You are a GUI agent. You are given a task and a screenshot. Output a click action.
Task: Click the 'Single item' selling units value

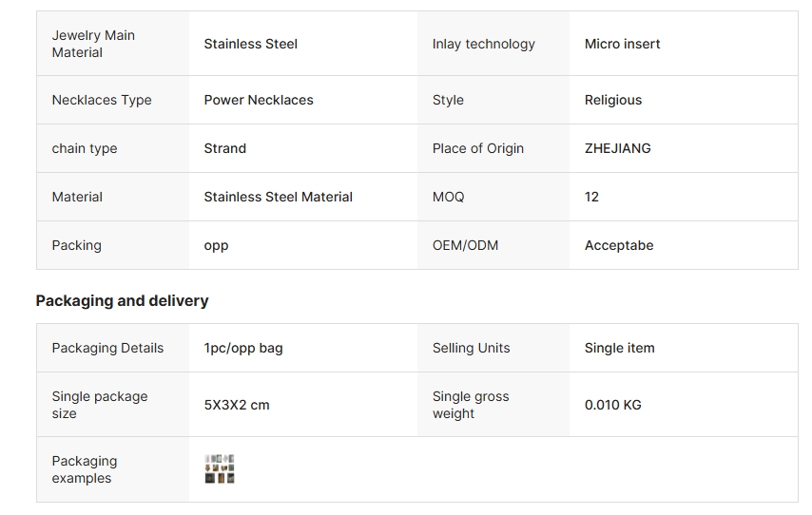[x=619, y=348]
